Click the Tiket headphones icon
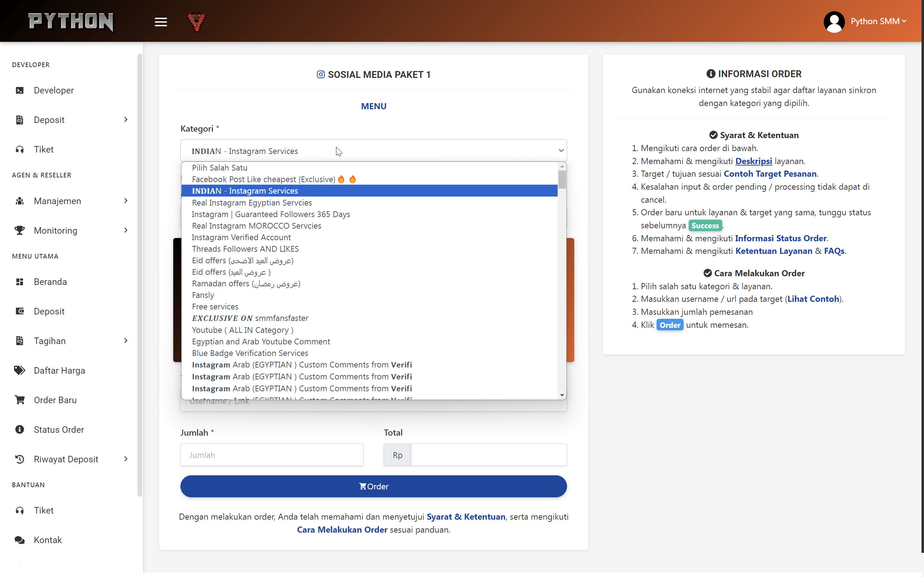The height and width of the screenshot is (577, 924). (20, 149)
